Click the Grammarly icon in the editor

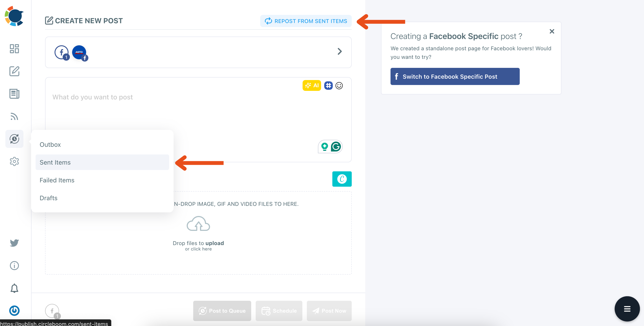[336, 147]
